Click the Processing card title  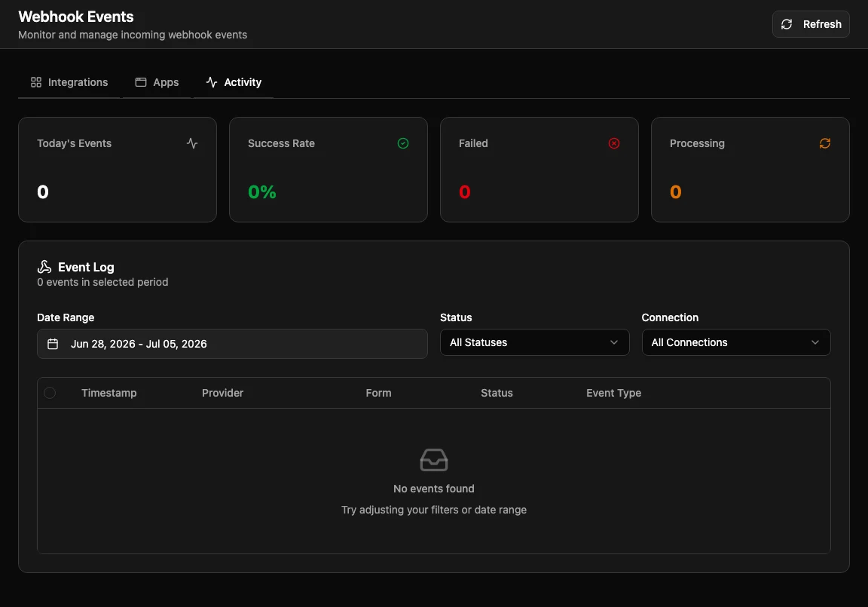pyautogui.click(x=697, y=143)
